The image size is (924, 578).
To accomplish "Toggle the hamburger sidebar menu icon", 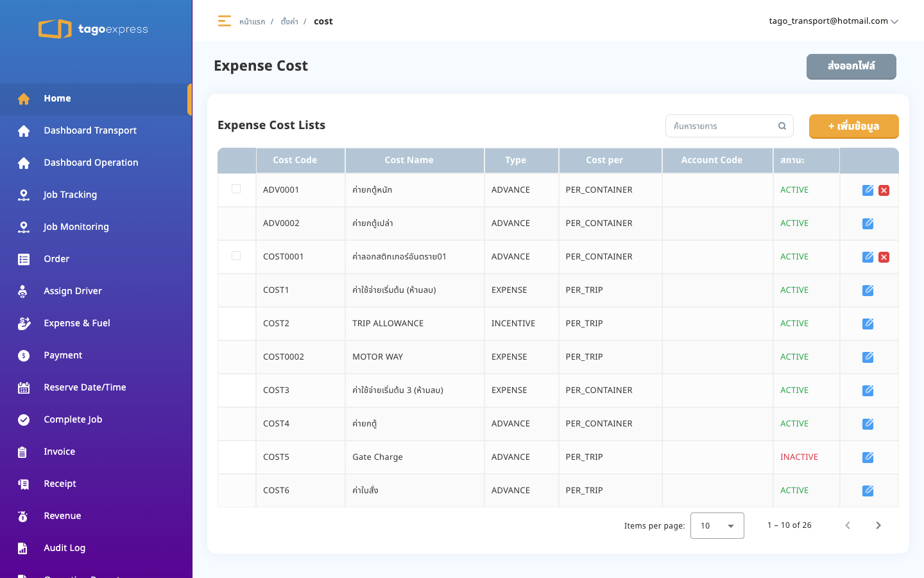I will 224,21.
